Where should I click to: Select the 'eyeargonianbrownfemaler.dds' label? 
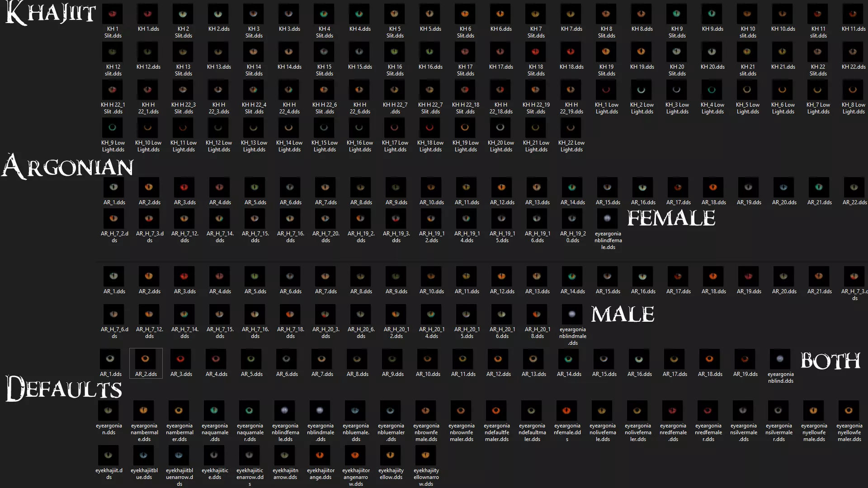click(x=462, y=432)
